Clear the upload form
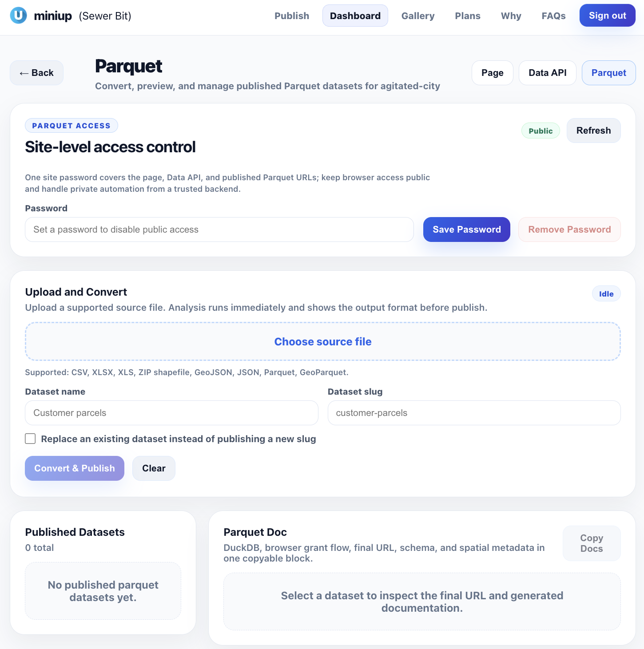 coord(154,468)
